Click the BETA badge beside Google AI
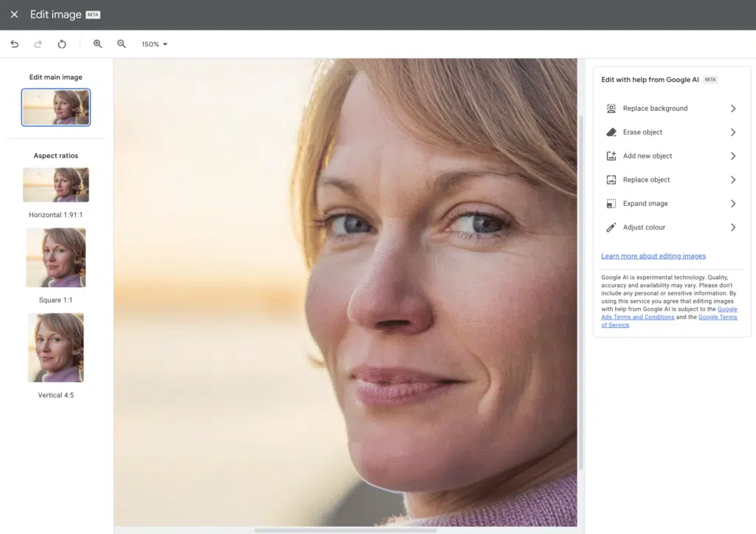This screenshot has height=534, width=756. 710,80
